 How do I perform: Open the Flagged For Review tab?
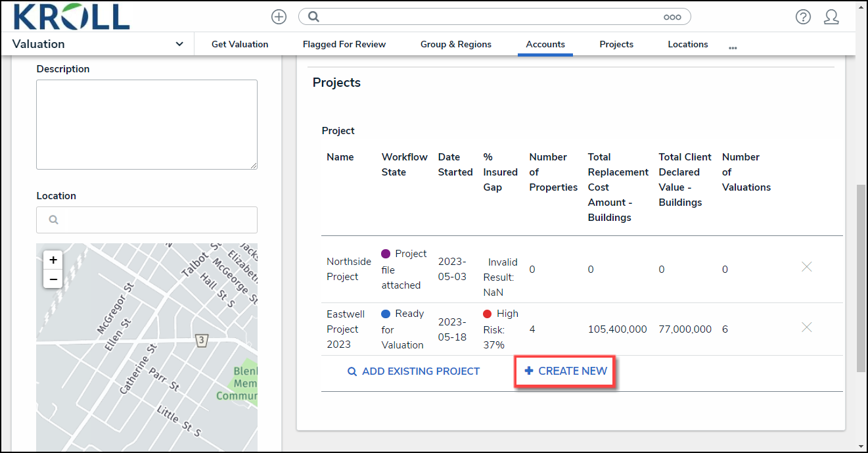pos(344,44)
